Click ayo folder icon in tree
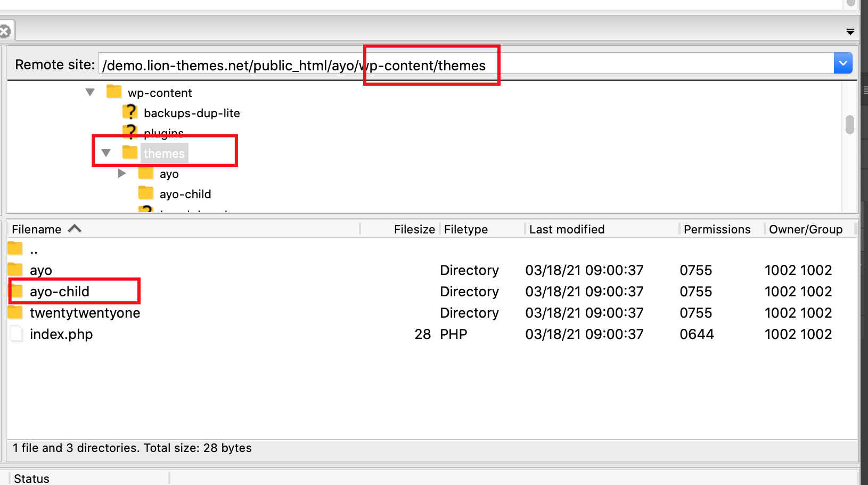Screen dimensions: 868x485 click(146, 173)
